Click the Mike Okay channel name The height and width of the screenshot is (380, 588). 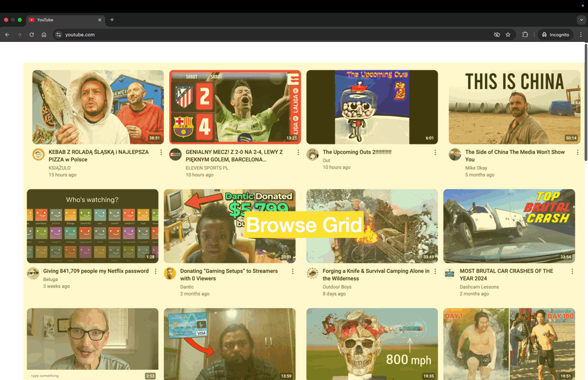(x=476, y=168)
